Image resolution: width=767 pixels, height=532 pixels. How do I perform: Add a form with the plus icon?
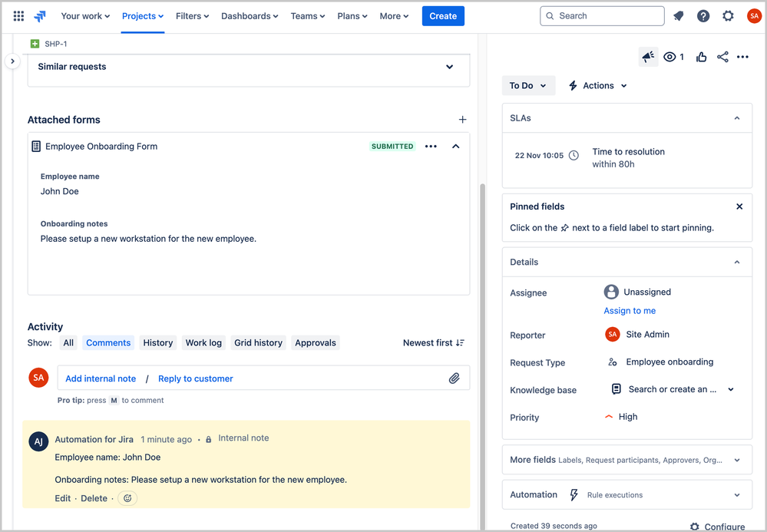[x=462, y=120]
